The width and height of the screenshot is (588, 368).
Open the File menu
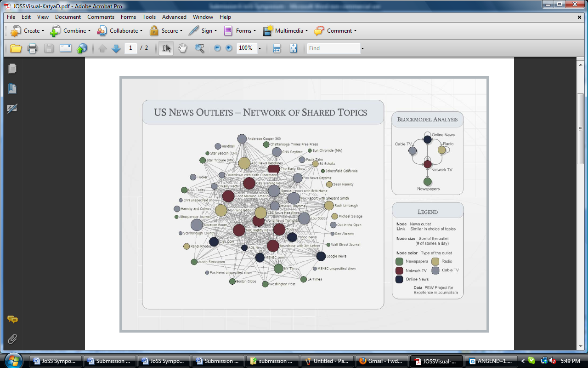point(11,17)
